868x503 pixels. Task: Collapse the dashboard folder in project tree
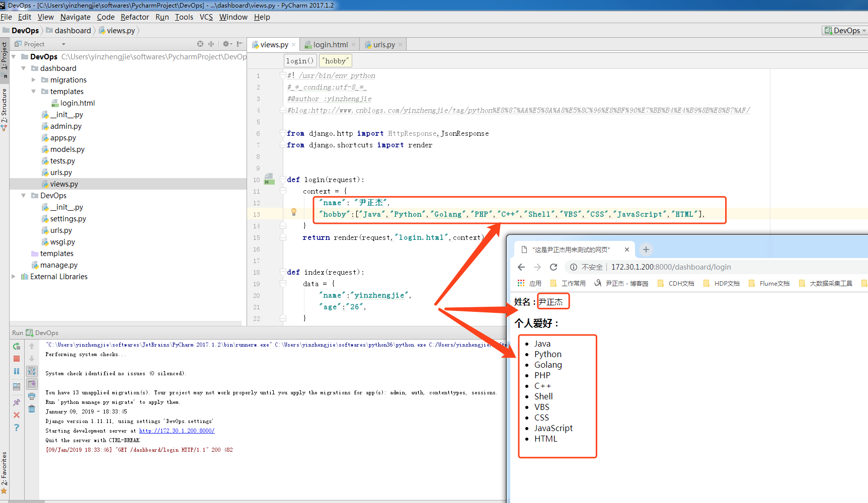(x=24, y=68)
